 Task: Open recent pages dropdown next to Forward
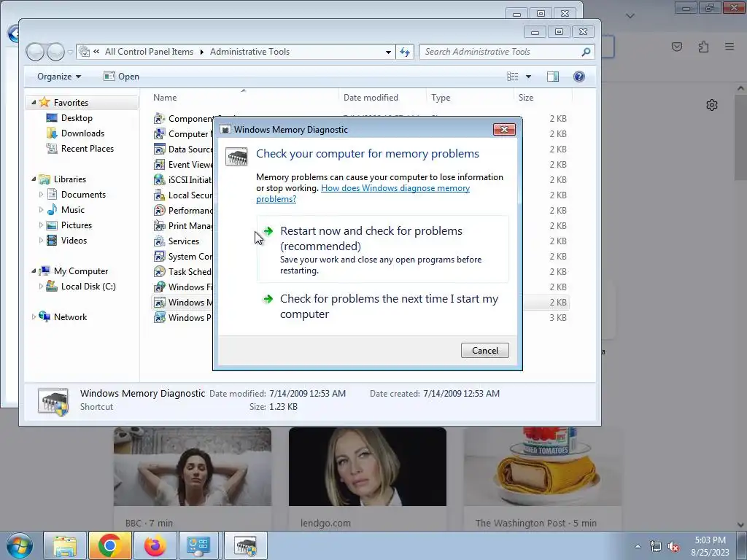pos(70,52)
